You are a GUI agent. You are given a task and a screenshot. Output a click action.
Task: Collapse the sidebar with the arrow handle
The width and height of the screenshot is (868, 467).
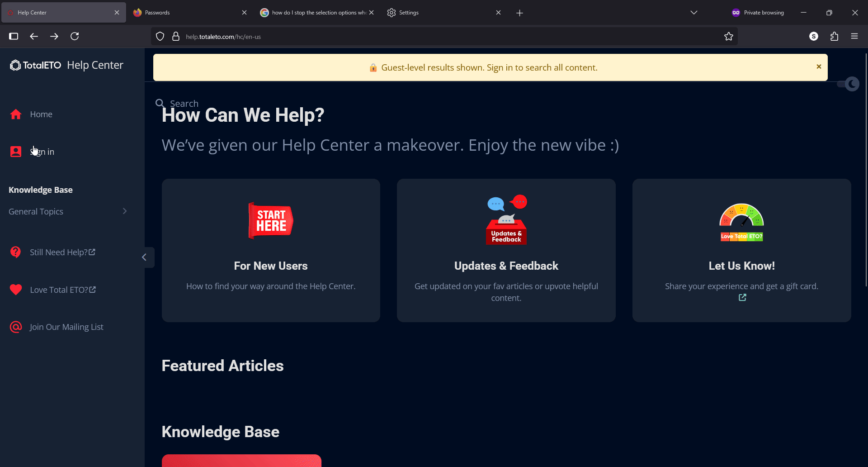[145, 257]
